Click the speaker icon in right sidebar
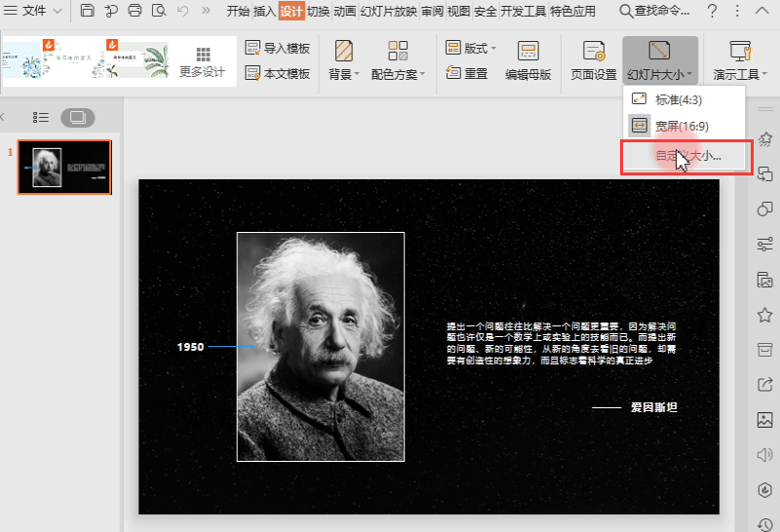This screenshot has height=532, width=780. coord(765,455)
